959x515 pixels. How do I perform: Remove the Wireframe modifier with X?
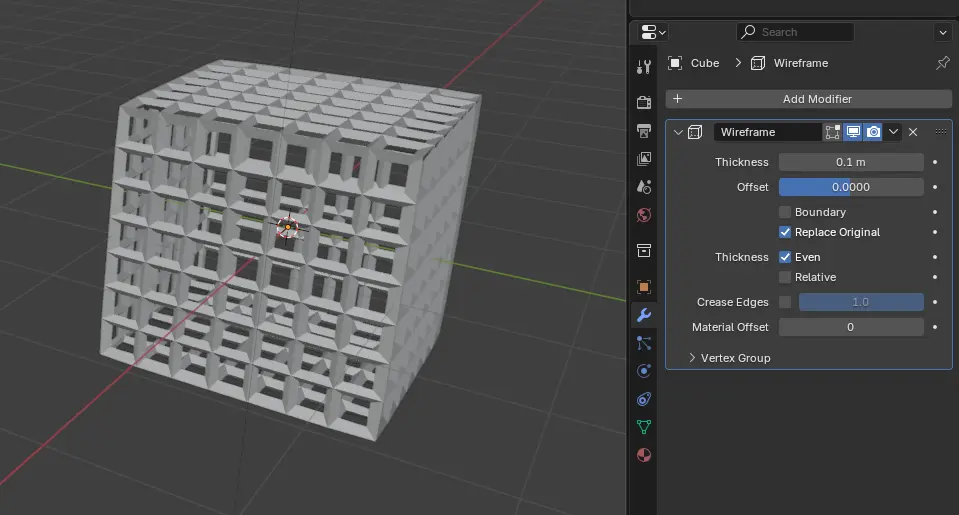pos(913,132)
